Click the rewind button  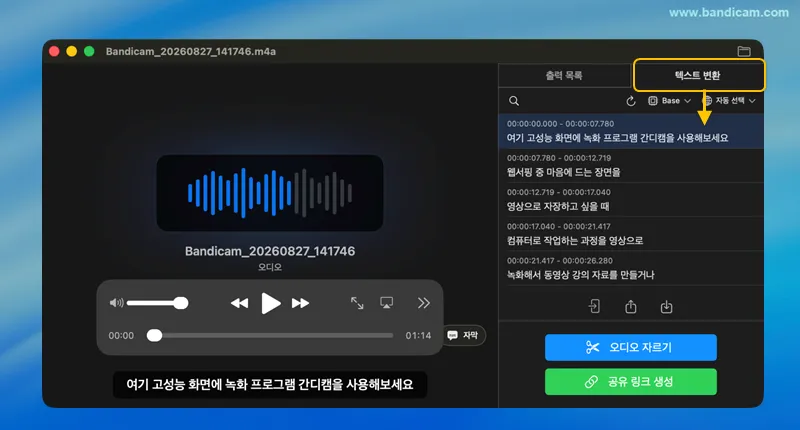tap(239, 303)
